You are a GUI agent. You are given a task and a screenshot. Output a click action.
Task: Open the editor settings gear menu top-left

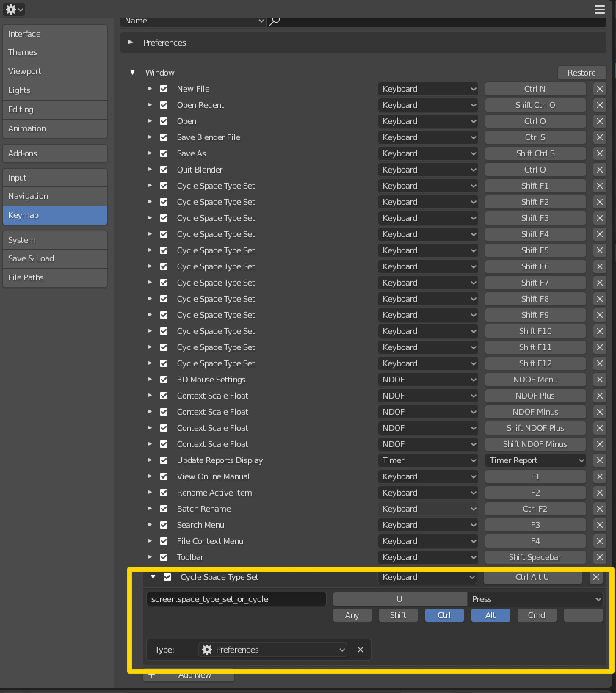[13, 10]
